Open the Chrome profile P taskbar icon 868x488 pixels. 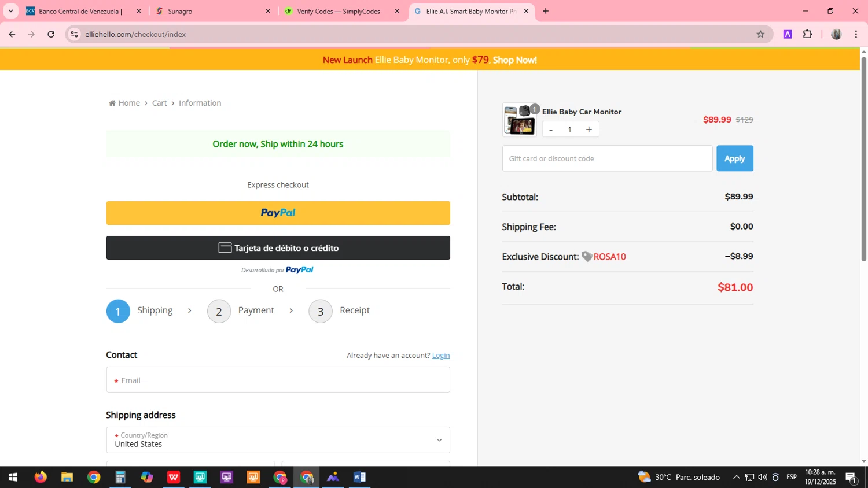(x=280, y=477)
